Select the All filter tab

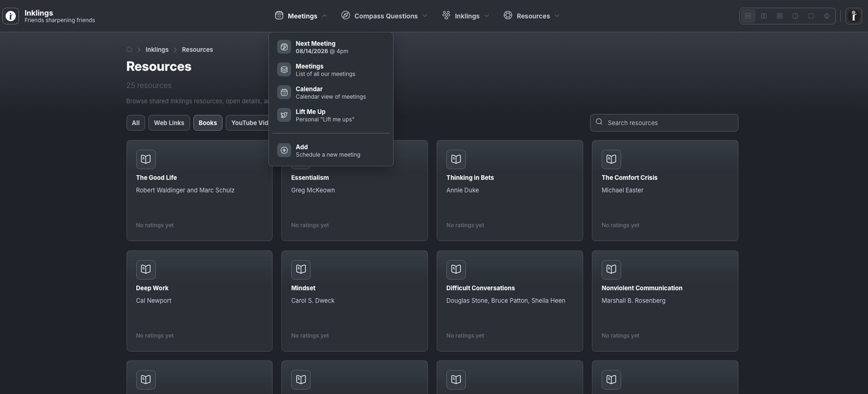(x=136, y=123)
